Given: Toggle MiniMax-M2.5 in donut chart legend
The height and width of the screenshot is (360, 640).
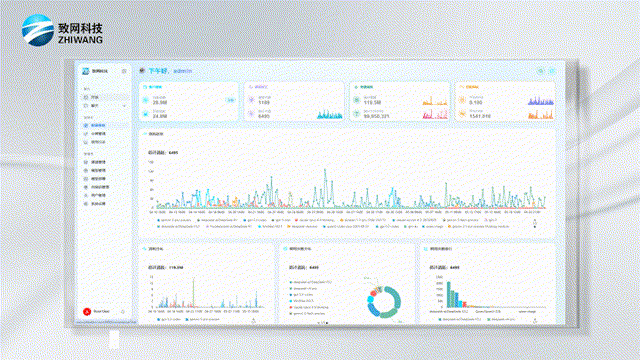Looking at the screenshot, I should pyautogui.click(x=301, y=301).
